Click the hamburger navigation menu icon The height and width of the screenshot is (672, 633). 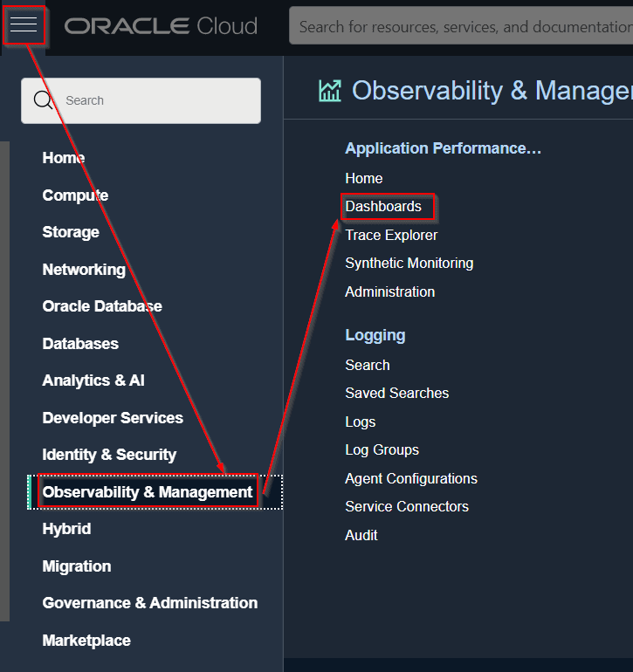tap(24, 24)
